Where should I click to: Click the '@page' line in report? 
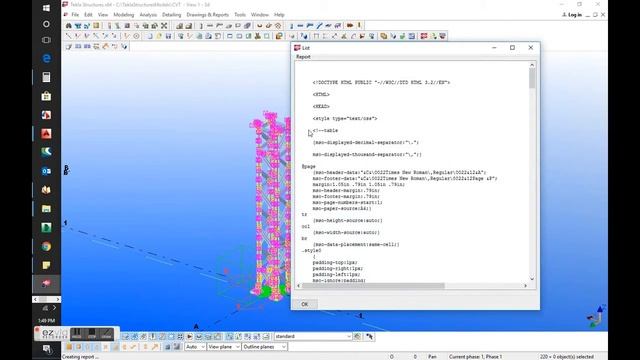pyautogui.click(x=309, y=167)
